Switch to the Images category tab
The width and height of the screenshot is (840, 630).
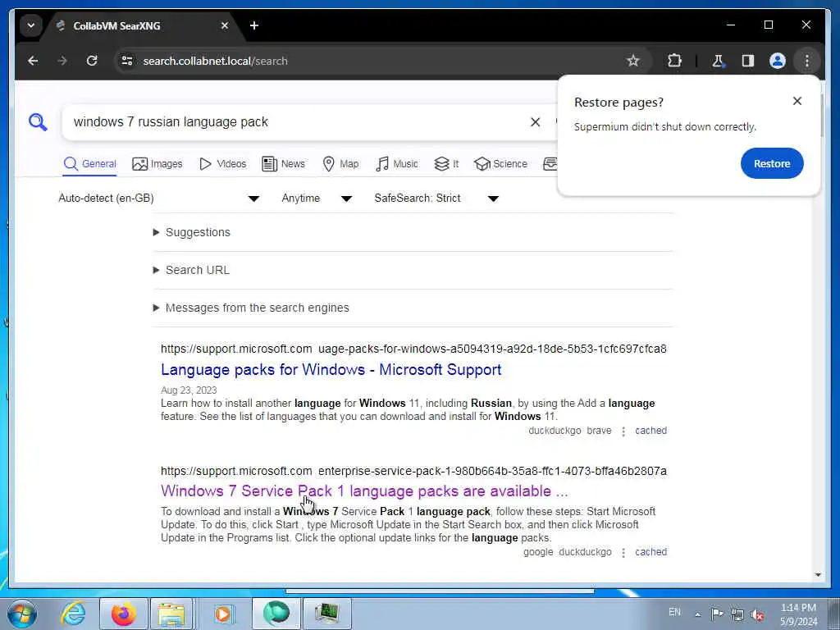pyautogui.click(x=157, y=164)
